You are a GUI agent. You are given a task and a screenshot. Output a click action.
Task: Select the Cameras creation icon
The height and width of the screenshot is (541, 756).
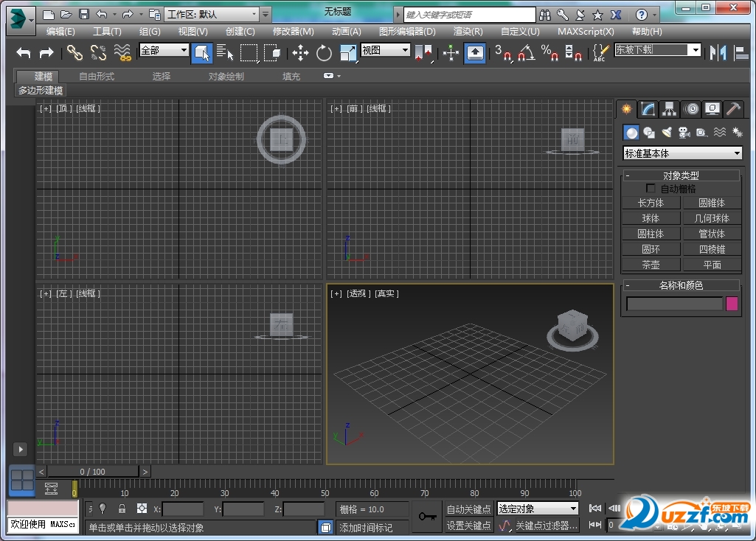pyautogui.click(x=685, y=132)
